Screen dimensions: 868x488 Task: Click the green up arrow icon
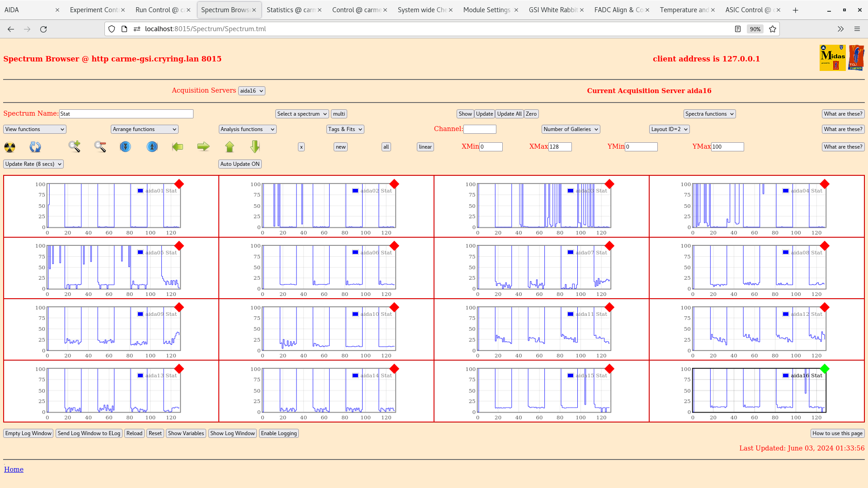tap(230, 146)
